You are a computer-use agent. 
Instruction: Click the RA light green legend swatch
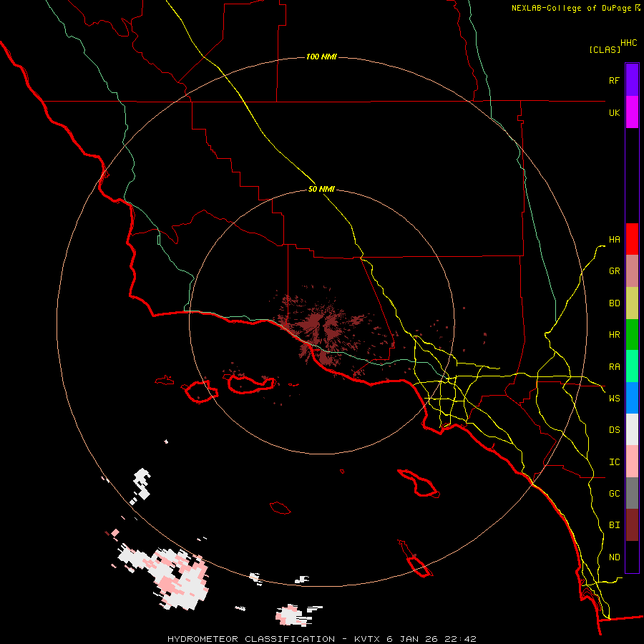632,366
